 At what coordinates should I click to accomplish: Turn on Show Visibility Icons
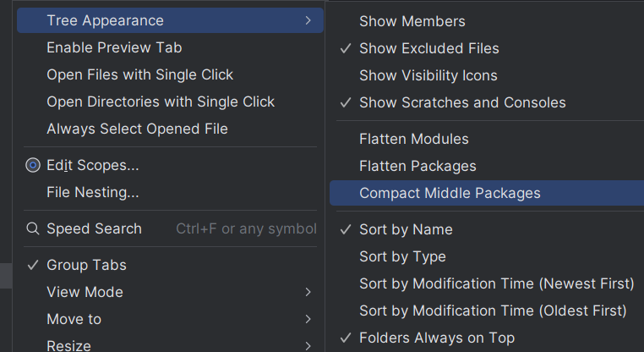[x=428, y=75]
